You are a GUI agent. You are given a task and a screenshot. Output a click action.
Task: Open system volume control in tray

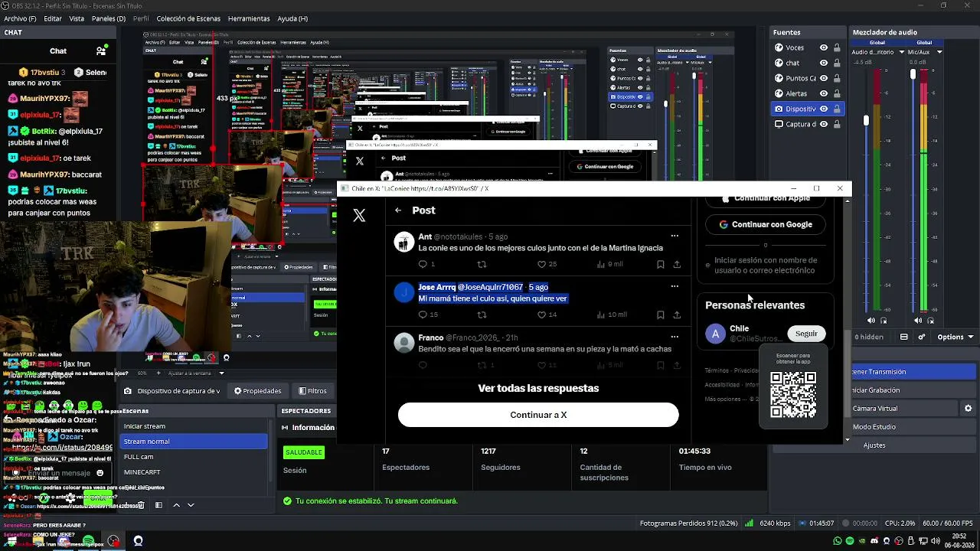(x=936, y=541)
